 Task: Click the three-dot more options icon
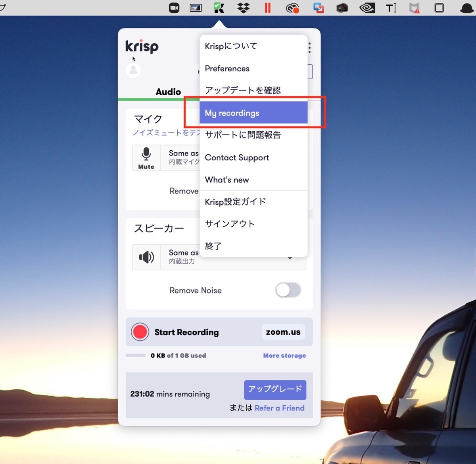309,48
